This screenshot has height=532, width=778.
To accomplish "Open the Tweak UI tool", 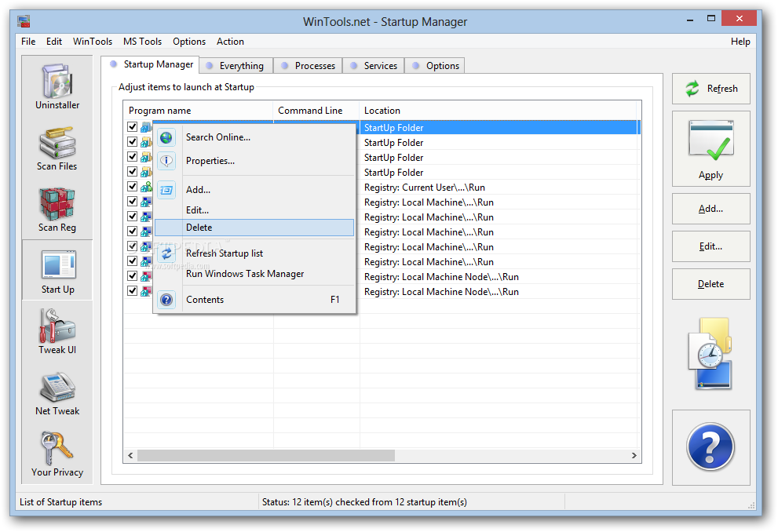I will click(x=57, y=332).
